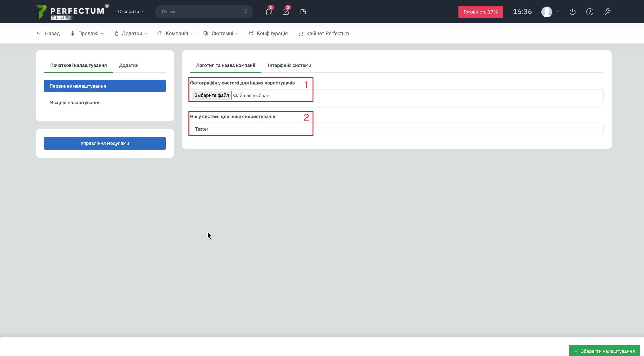This screenshot has width=644, height=356.
Task: Open the tasks checklist icon
Action: pyautogui.click(x=286, y=12)
